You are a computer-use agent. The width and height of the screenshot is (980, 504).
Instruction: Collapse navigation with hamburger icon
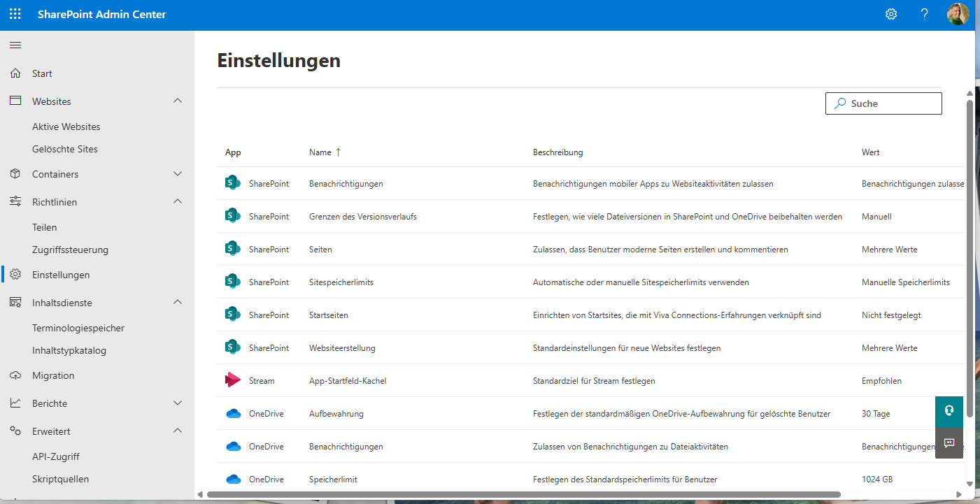click(x=15, y=45)
